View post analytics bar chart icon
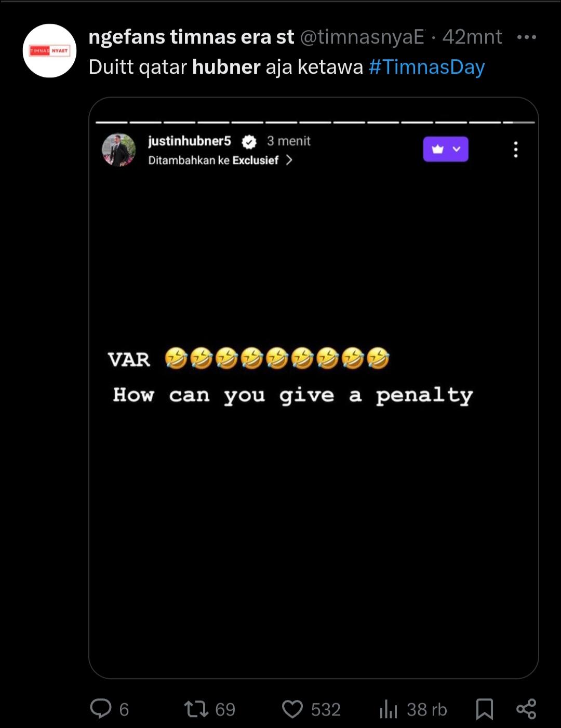This screenshot has height=728, width=561. [388, 709]
